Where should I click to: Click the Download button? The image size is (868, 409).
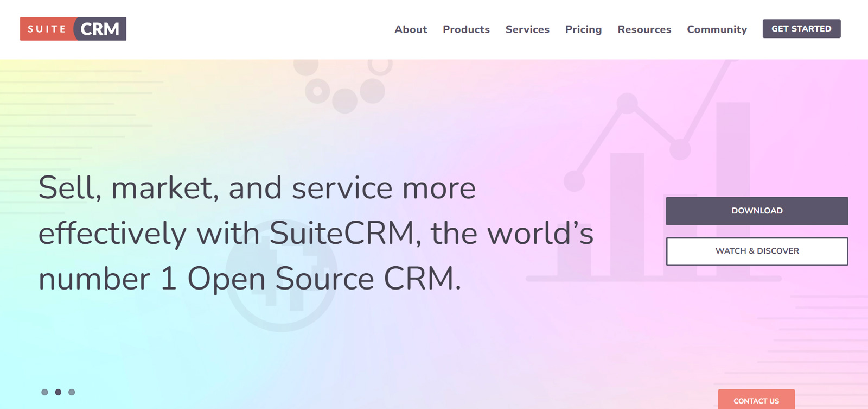[x=757, y=211]
